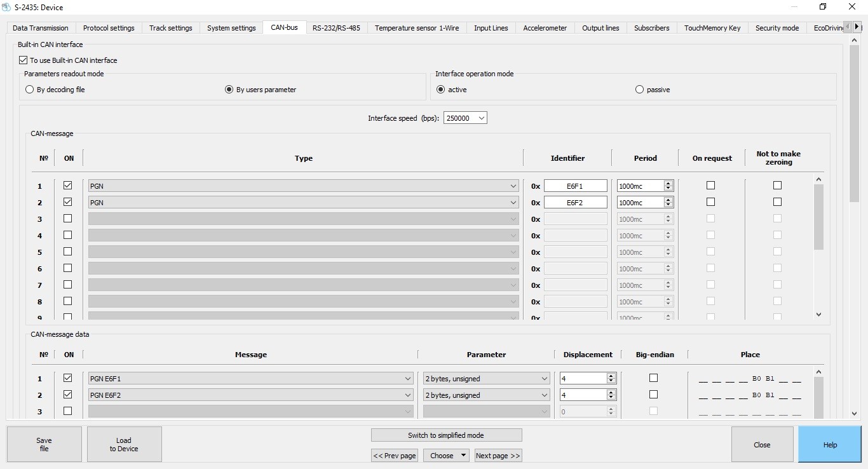
Task: Decrease displacement of data row 2 using the down spinner
Action: click(x=611, y=398)
